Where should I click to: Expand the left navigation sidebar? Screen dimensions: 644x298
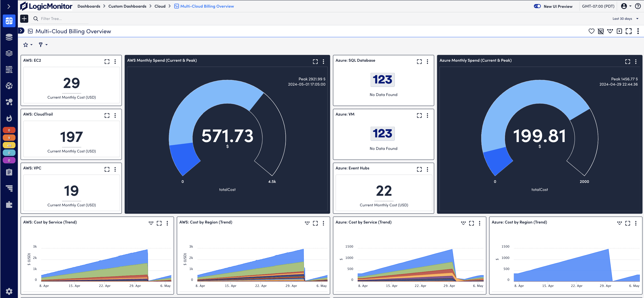point(9,6)
